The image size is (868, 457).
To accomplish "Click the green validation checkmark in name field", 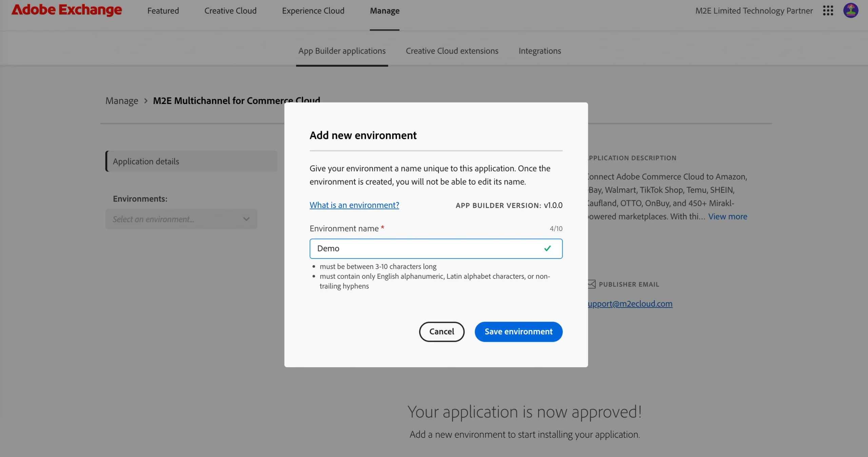I will (547, 248).
